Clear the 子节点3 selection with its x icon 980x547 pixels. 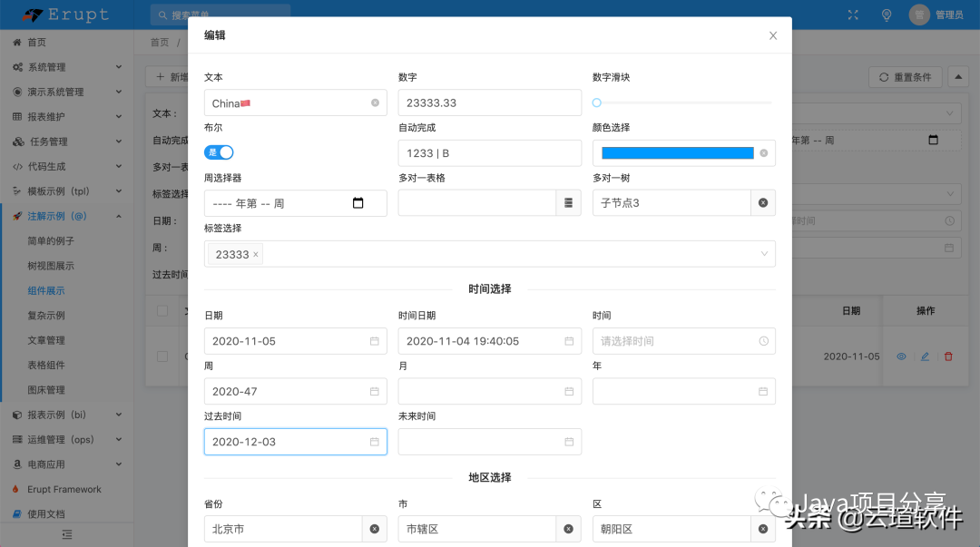coord(762,202)
